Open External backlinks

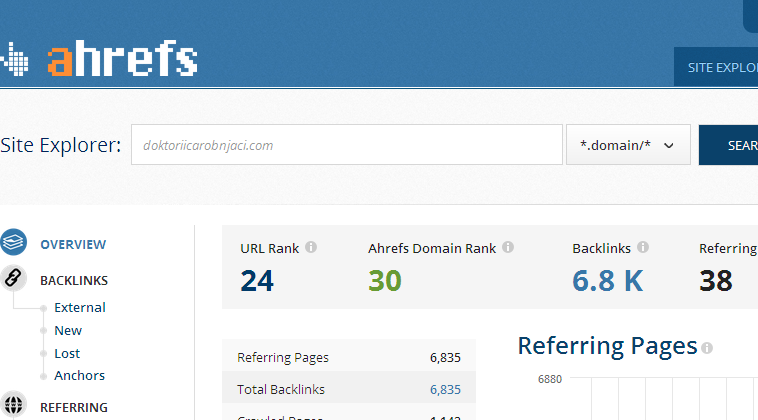[80, 307]
